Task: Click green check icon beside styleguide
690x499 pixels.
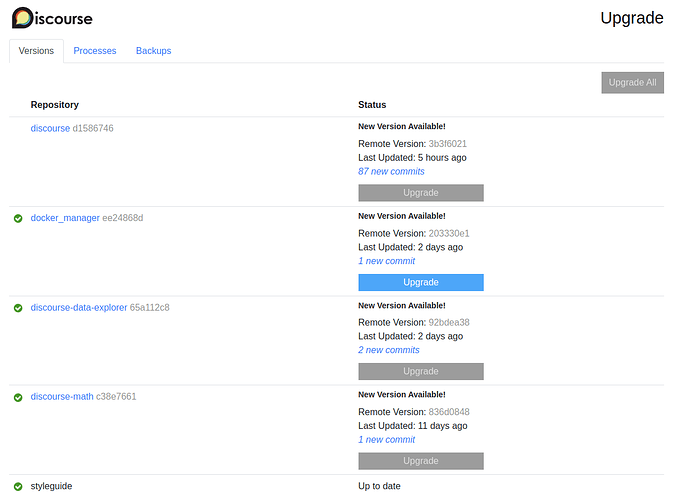Action: click(18, 486)
